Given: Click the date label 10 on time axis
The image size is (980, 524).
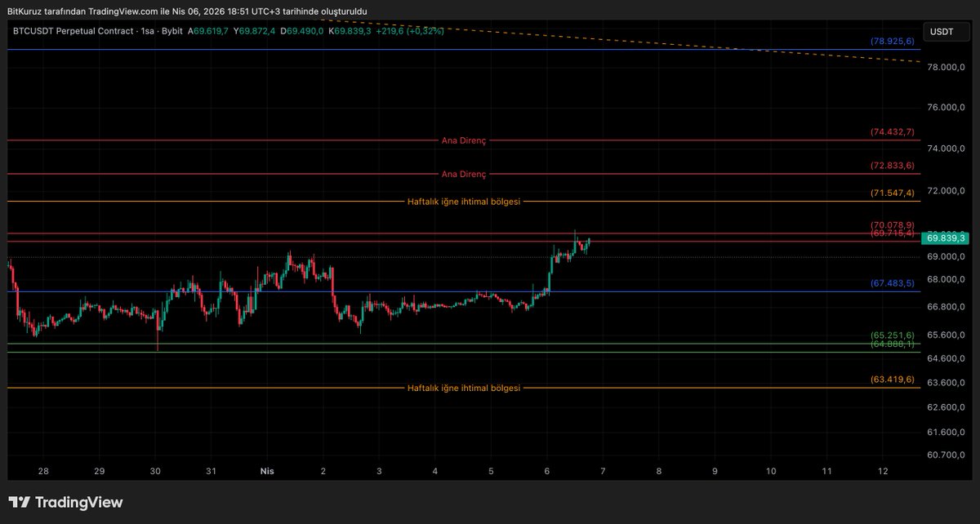Looking at the screenshot, I should click(x=771, y=472).
